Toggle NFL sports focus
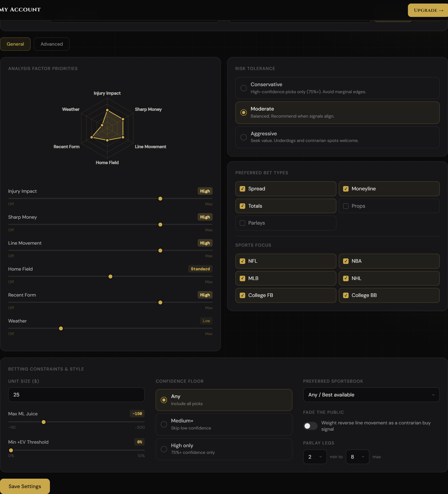Image resolution: width=448 pixels, height=494 pixels. click(x=286, y=261)
